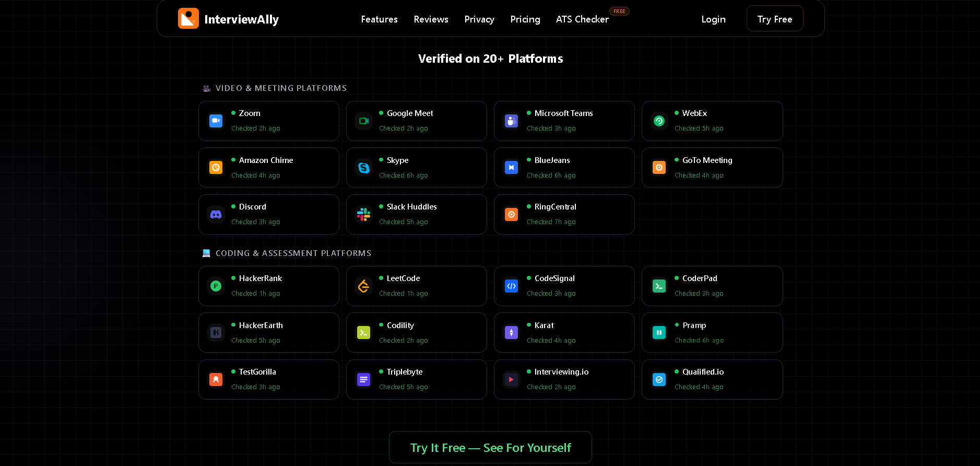Click the Discord platform name
The width and height of the screenshot is (980, 466).
(252, 207)
